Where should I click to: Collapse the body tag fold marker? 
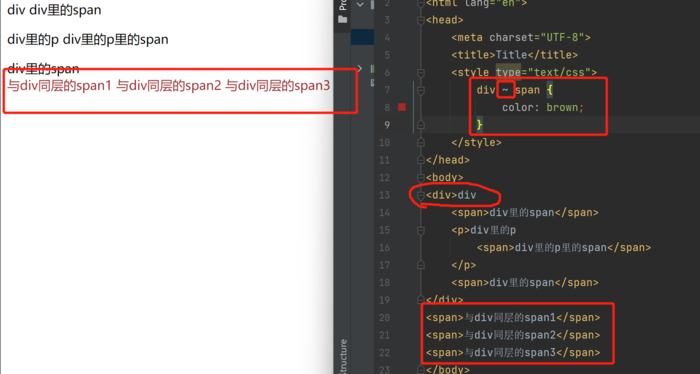pos(421,177)
